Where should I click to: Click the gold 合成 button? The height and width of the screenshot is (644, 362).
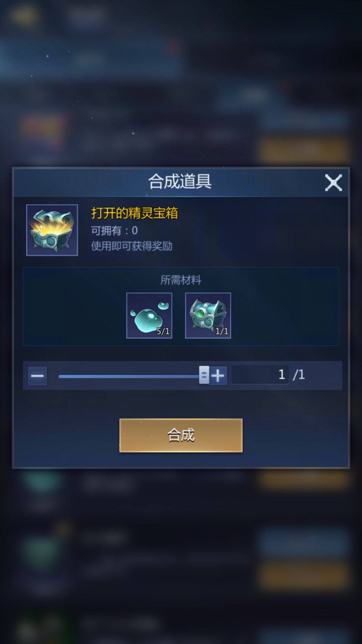(x=181, y=435)
